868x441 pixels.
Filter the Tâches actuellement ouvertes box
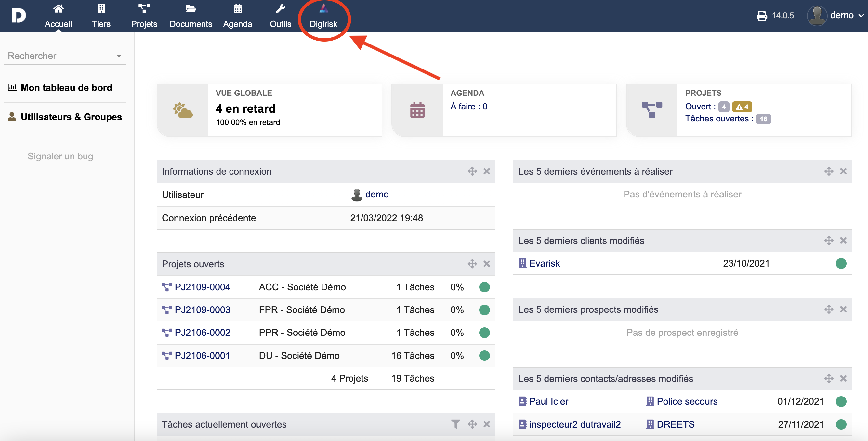[x=455, y=424]
